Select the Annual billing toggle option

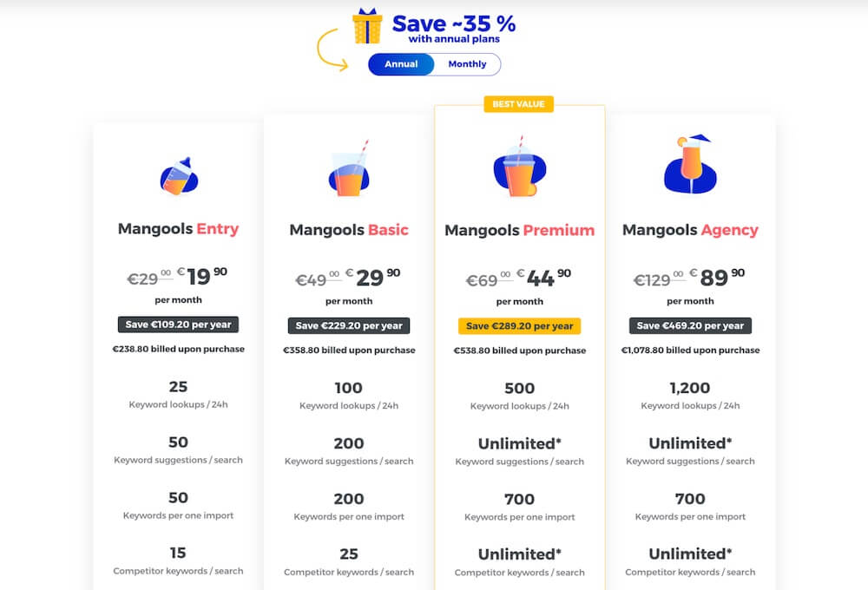pos(401,64)
